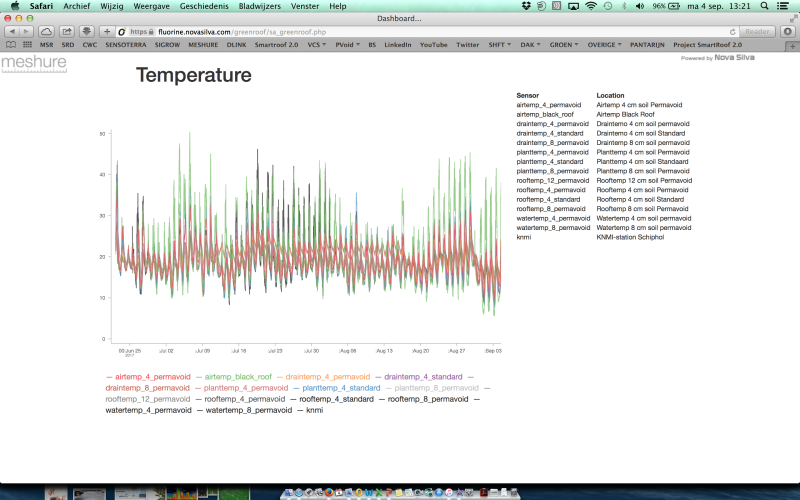Open the YouTube bookmark
The image size is (800, 500).
[434, 45]
